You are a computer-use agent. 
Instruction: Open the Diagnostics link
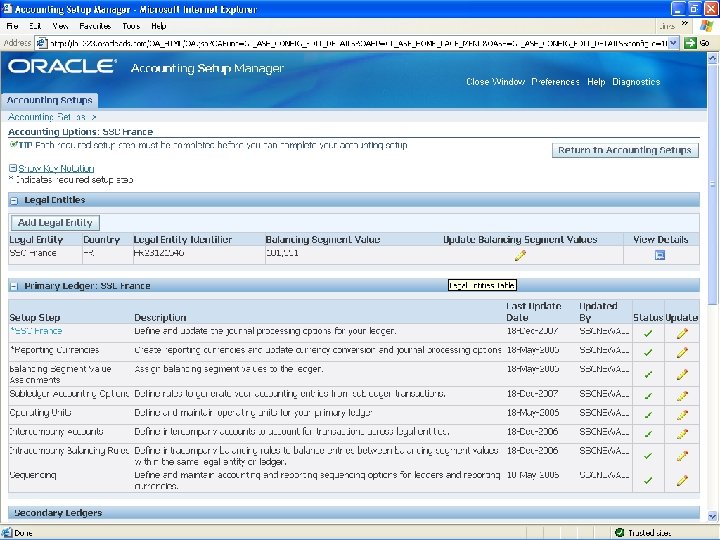[x=636, y=82]
